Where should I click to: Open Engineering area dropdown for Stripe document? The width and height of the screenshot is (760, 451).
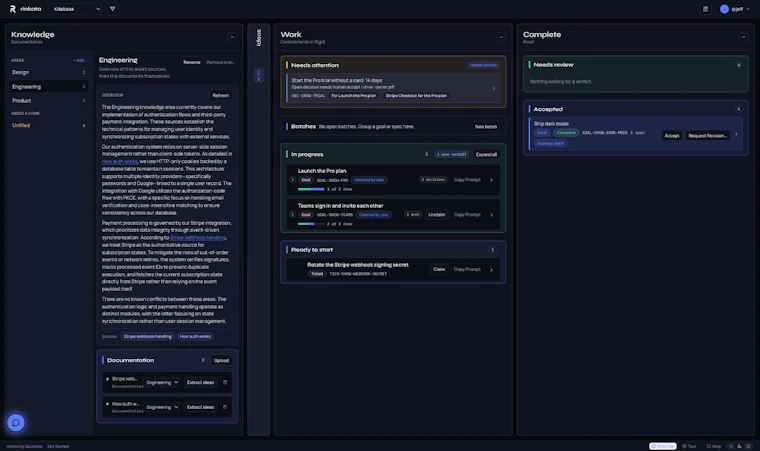click(x=162, y=382)
